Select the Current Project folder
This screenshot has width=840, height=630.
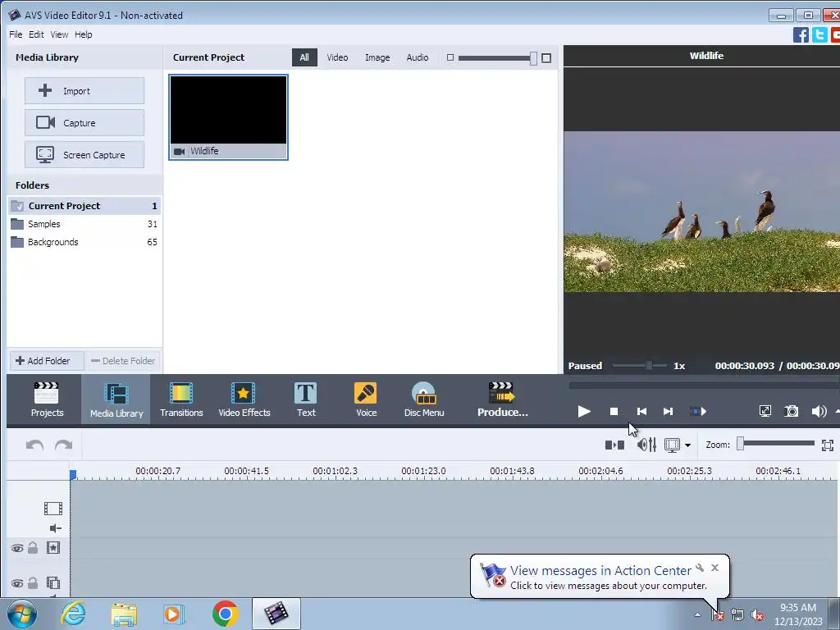pos(84,206)
